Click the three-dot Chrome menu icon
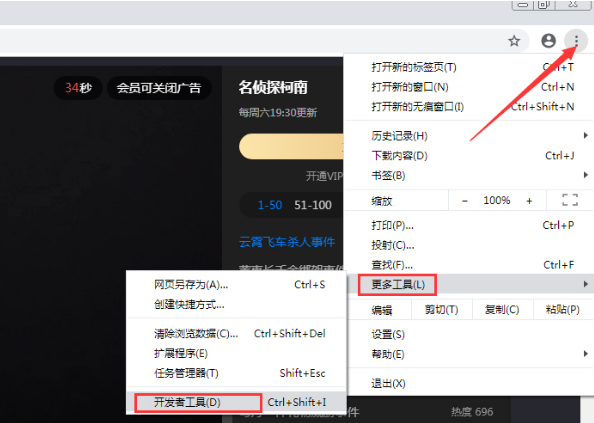Screen dimensions: 594x423 (576, 41)
